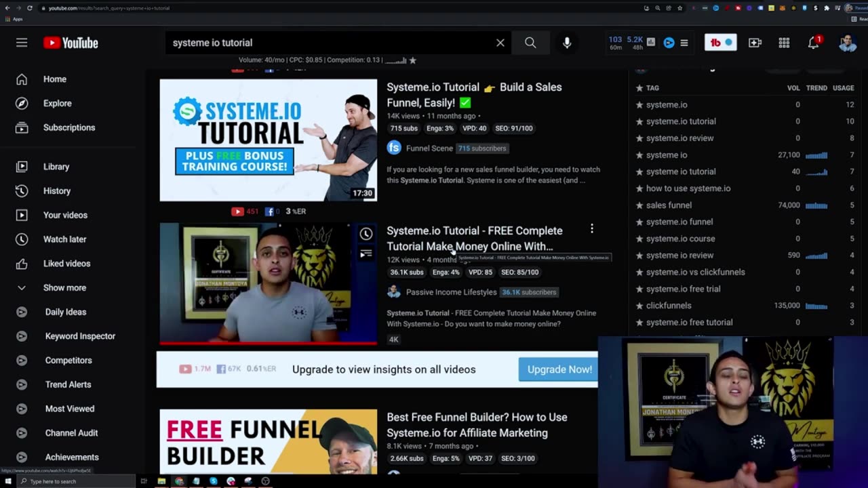Open the Jonathan Montoya video thumbnail
Viewport: 868px width, 488px height.
pyautogui.click(x=269, y=284)
